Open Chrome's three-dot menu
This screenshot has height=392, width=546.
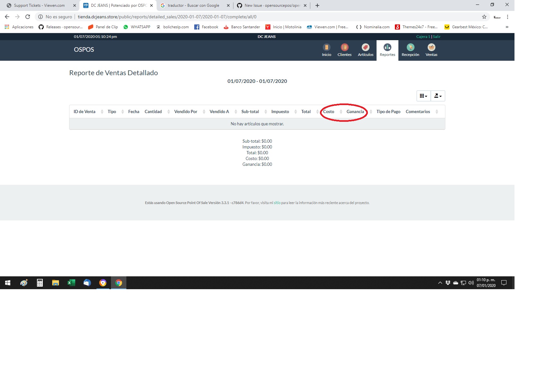(508, 17)
